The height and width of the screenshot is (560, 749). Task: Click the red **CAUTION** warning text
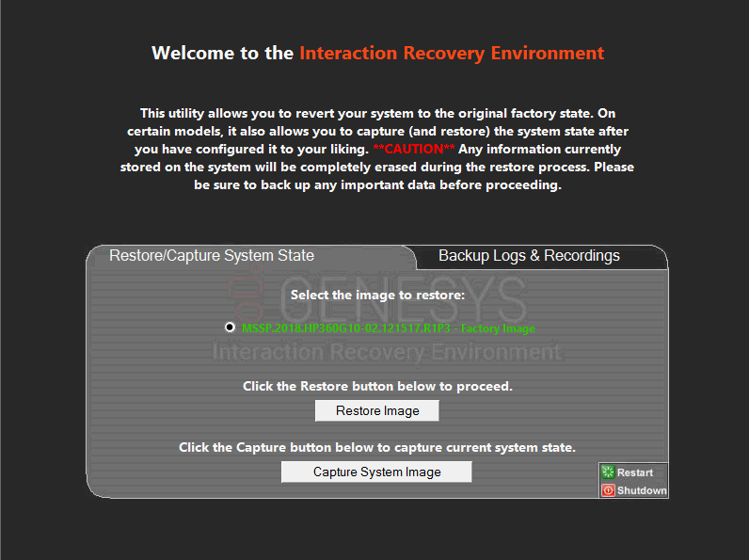[x=413, y=150]
